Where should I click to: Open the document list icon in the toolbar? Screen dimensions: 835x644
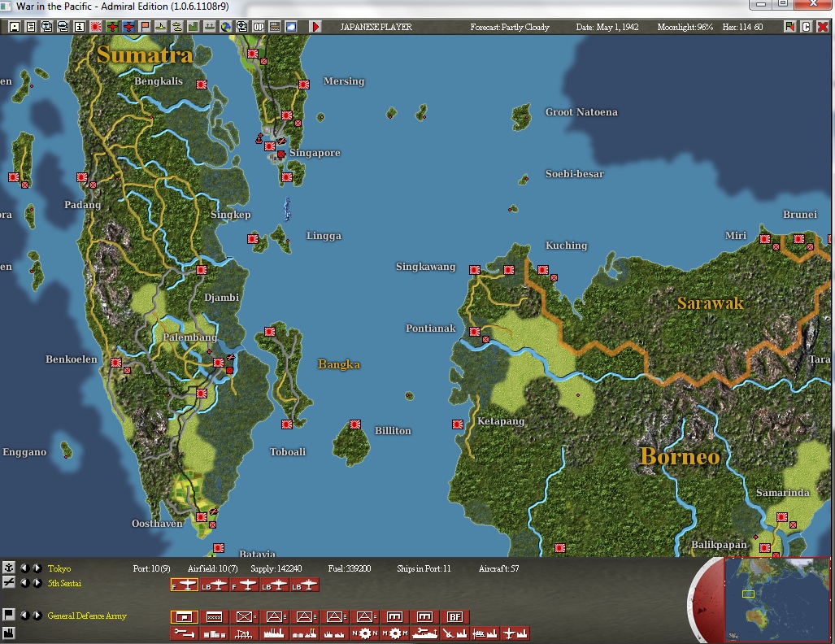(x=31, y=27)
